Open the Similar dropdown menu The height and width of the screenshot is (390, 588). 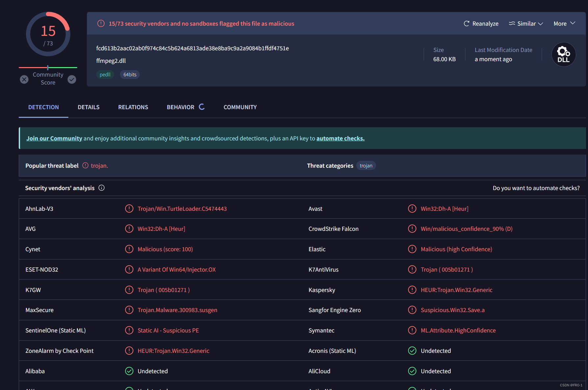click(x=526, y=23)
